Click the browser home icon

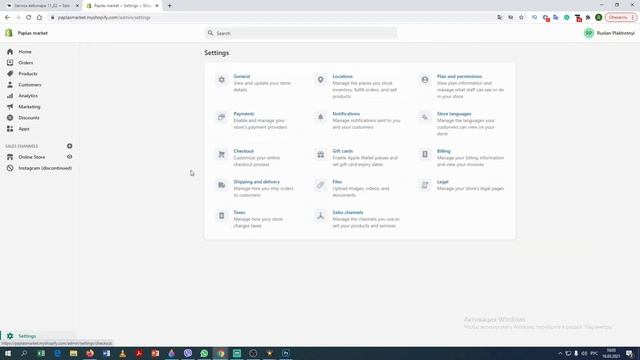tap(39, 18)
